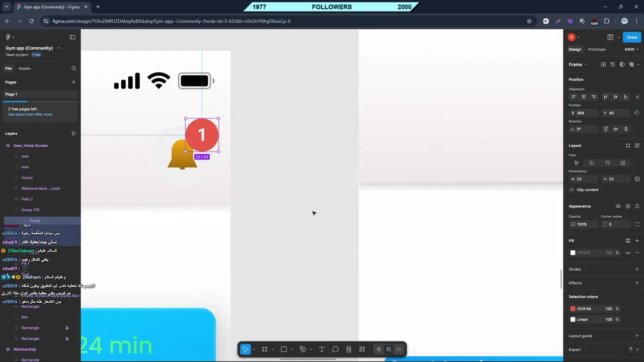The width and height of the screenshot is (644, 362).
Task: Open the help question mark button
Action: tap(630, 349)
